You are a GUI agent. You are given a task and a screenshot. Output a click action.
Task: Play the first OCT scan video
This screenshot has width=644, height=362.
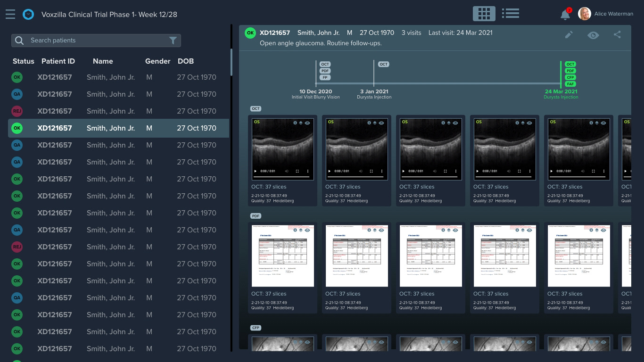point(256,171)
